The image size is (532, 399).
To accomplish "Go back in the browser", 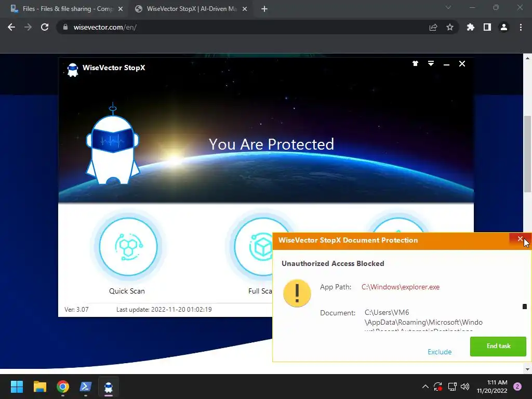I will [x=11, y=27].
